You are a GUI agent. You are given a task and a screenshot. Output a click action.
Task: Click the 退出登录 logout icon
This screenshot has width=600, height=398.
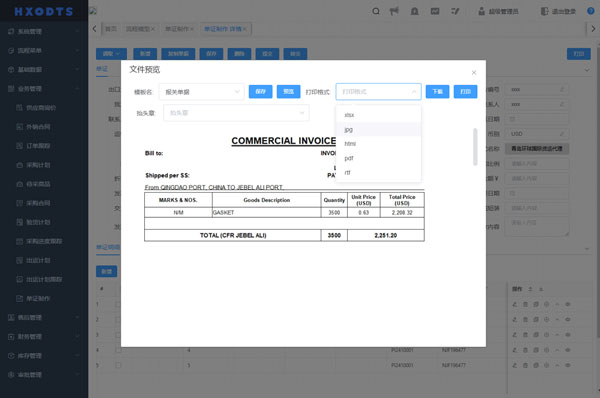[x=544, y=11]
